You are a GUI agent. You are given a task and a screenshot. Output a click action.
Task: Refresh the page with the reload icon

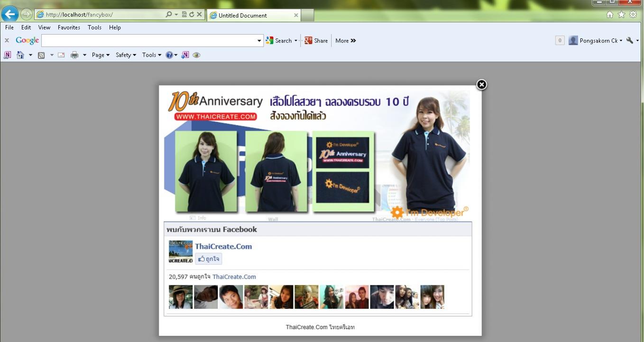192,15
